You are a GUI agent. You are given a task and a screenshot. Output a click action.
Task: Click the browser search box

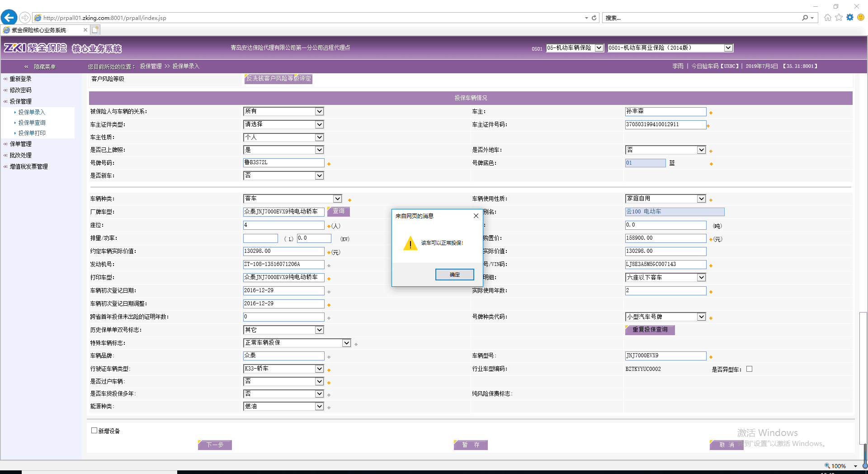701,18
